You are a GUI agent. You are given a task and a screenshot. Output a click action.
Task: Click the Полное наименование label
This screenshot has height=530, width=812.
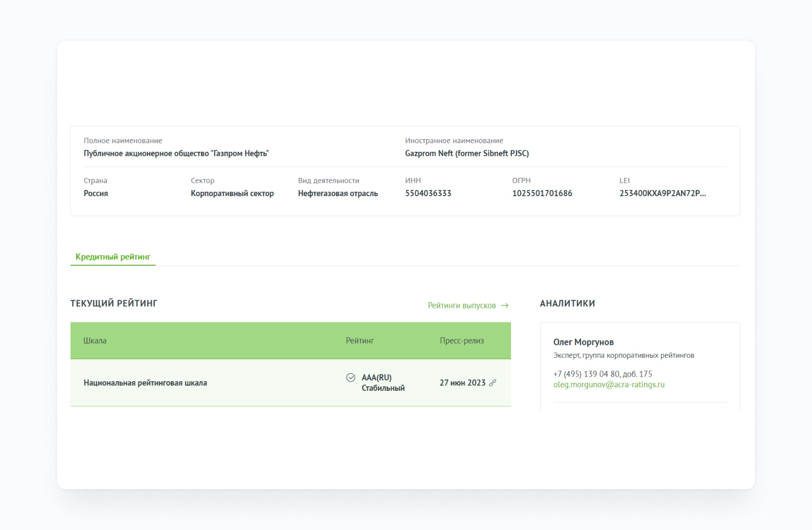click(x=123, y=141)
